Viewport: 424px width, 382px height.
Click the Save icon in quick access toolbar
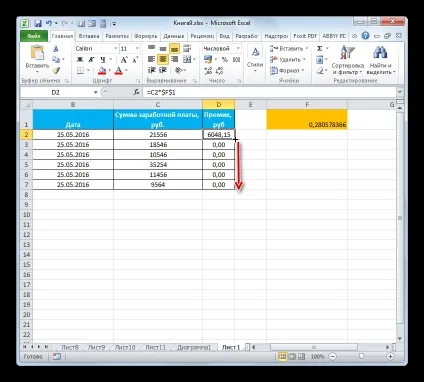38,23
